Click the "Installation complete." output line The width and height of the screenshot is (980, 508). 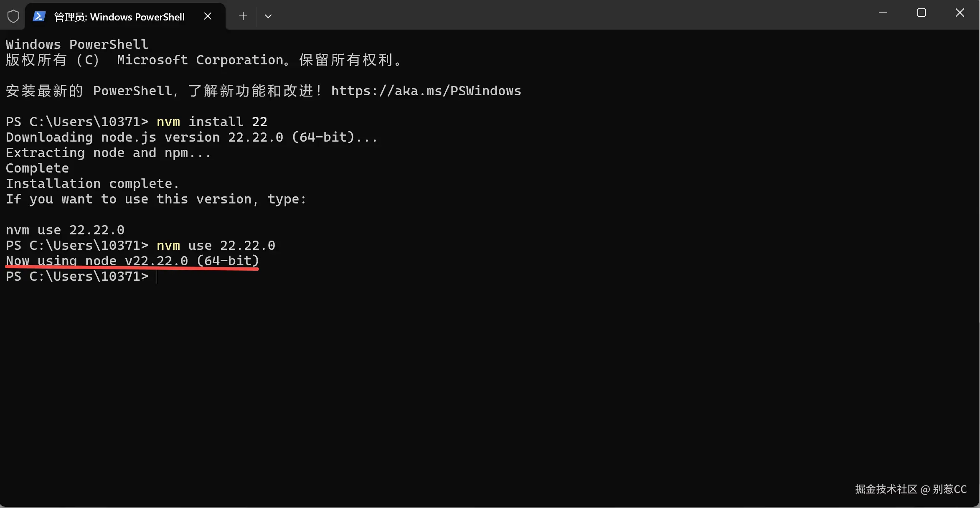[x=92, y=184]
